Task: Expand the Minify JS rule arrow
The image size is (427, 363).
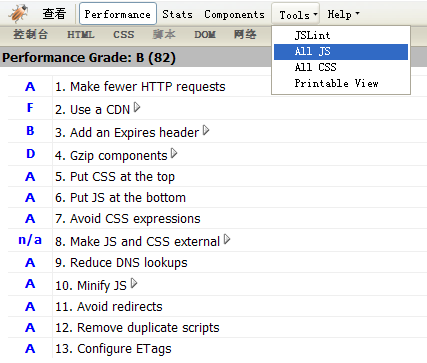Action: 134,283
